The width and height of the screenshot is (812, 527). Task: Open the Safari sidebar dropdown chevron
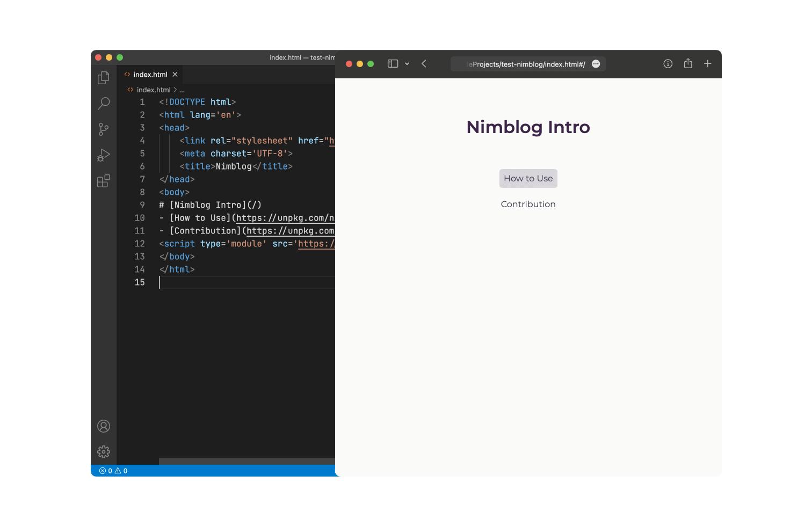point(407,64)
